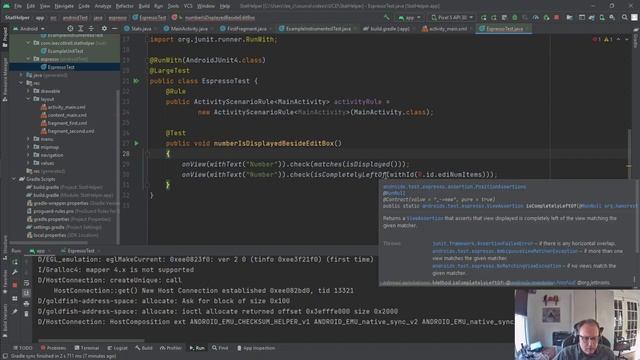Open the Refactor menu
This screenshot has height=360, width=640.
tap(124, 6)
